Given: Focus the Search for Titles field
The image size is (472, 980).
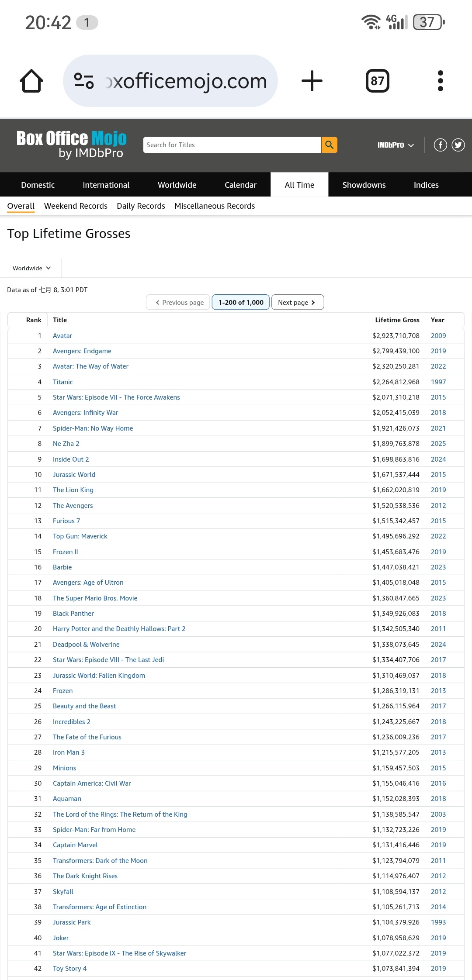Looking at the screenshot, I should (x=232, y=145).
